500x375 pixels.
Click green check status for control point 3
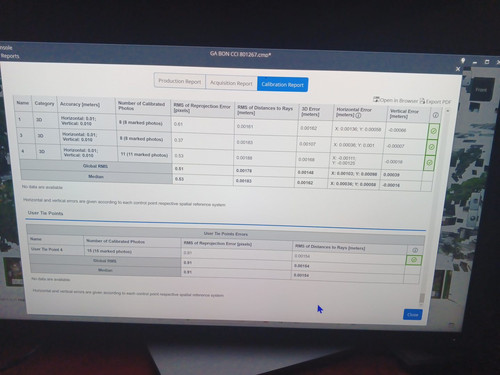pos(432,147)
